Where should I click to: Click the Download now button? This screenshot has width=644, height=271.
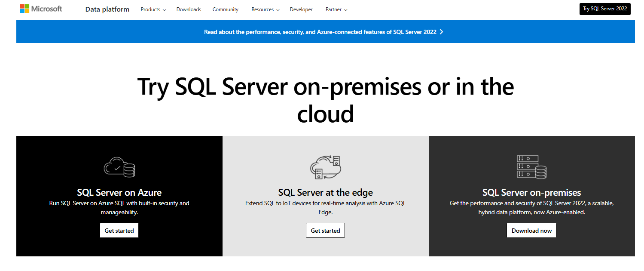pyautogui.click(x=531, y=231)
